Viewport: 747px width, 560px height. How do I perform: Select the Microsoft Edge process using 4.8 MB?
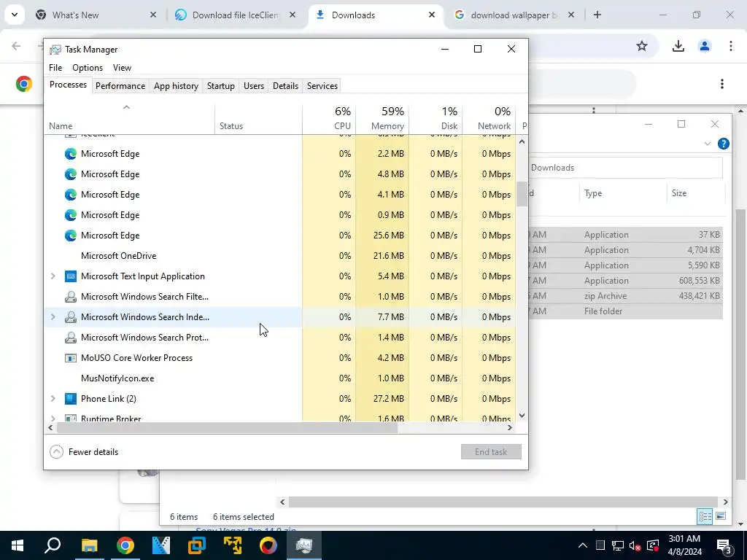[x=280, y=174]
